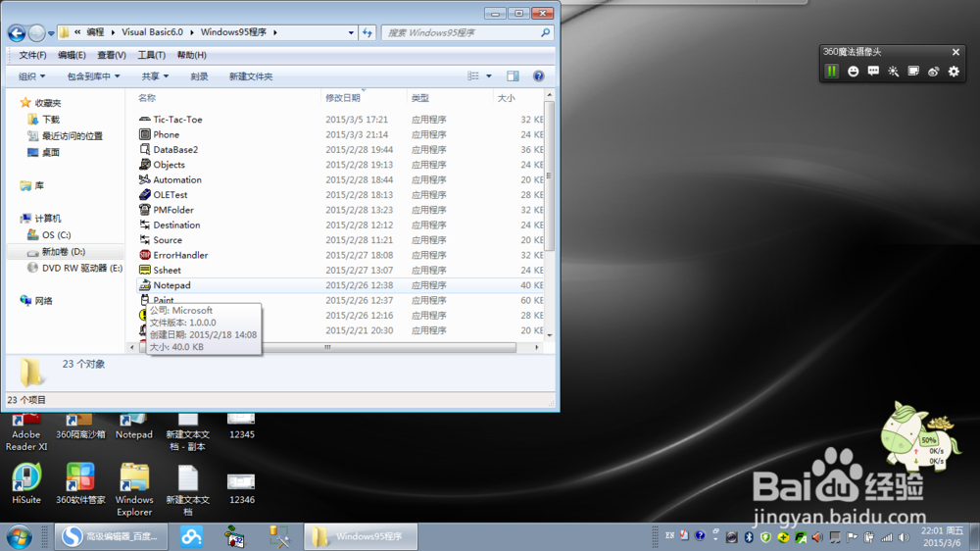This screenshot has height=551, width=980.
Task: Click the file list horizontal scrollbar thumb
Action: click(327, 347)
